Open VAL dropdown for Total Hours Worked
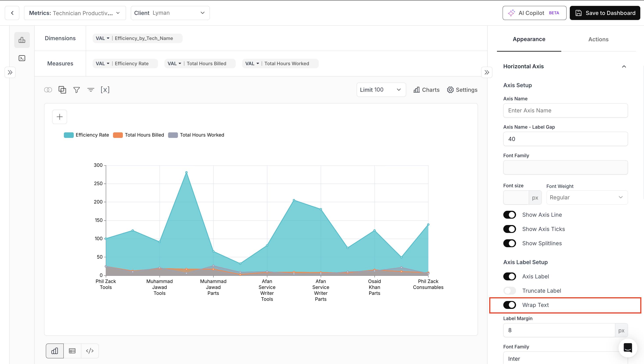Image resolution: width=644 pixels, height=364 pixels. (x=252, y=63)
